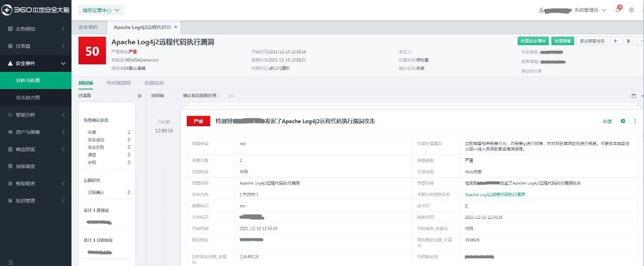Select the 时间轴 sub-tab

pyautogui.click(x=86, y=83)
